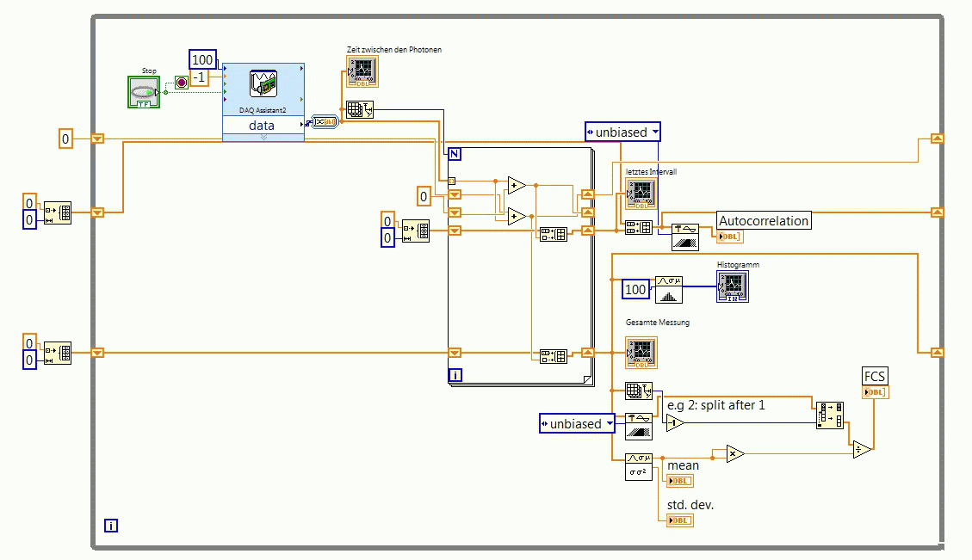Image resolution: width=972 pixels, height=560 pixels.
Task: Click the mean DBL indicator terminal
Action: [679, 481]
